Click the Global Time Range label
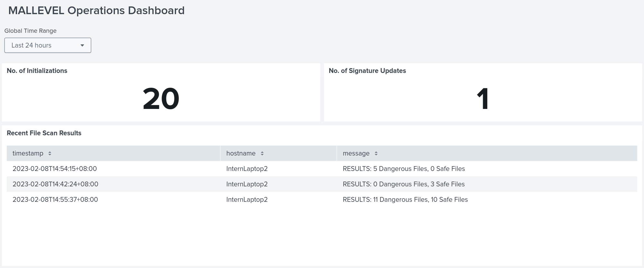644x268 pixels. [x=31, y=31]
